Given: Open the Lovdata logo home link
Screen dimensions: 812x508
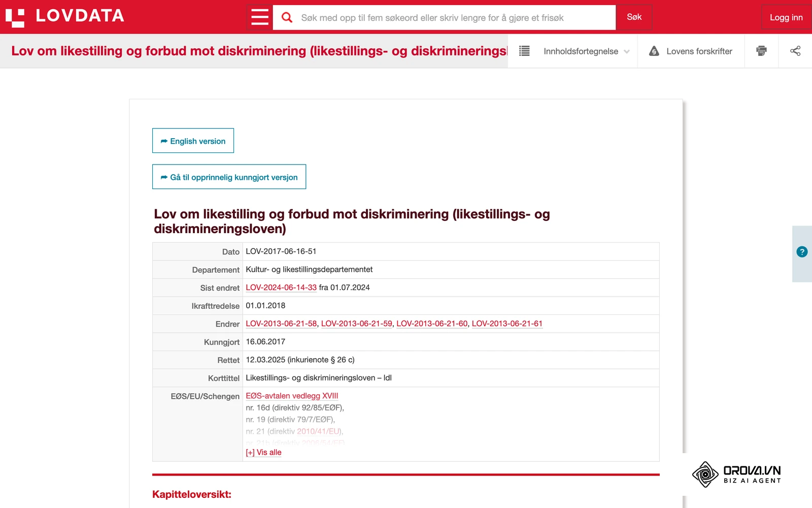Looking at the screenshot, I should pos(65,16).
